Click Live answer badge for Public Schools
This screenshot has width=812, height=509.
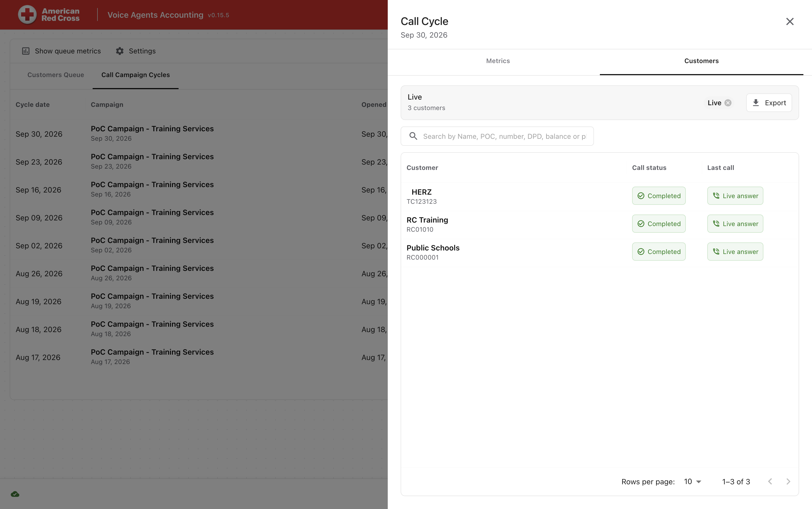(735, 252)
